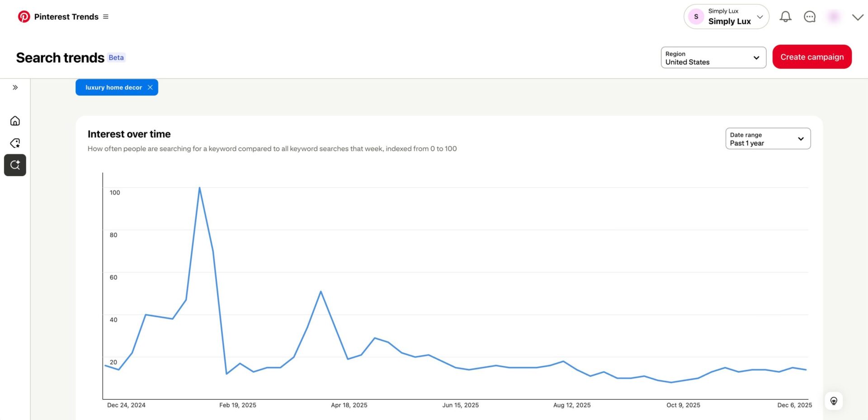Image resolution: width=868 pixels, height=420 pixels.
Task: Open messages via the chat bubble icon
Action: click(x=810, y=17)
